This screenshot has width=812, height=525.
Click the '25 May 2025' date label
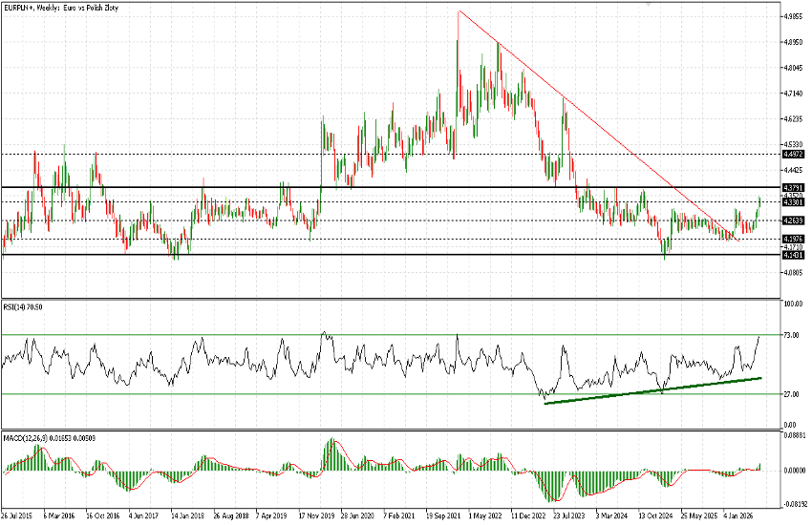point(697,516)
